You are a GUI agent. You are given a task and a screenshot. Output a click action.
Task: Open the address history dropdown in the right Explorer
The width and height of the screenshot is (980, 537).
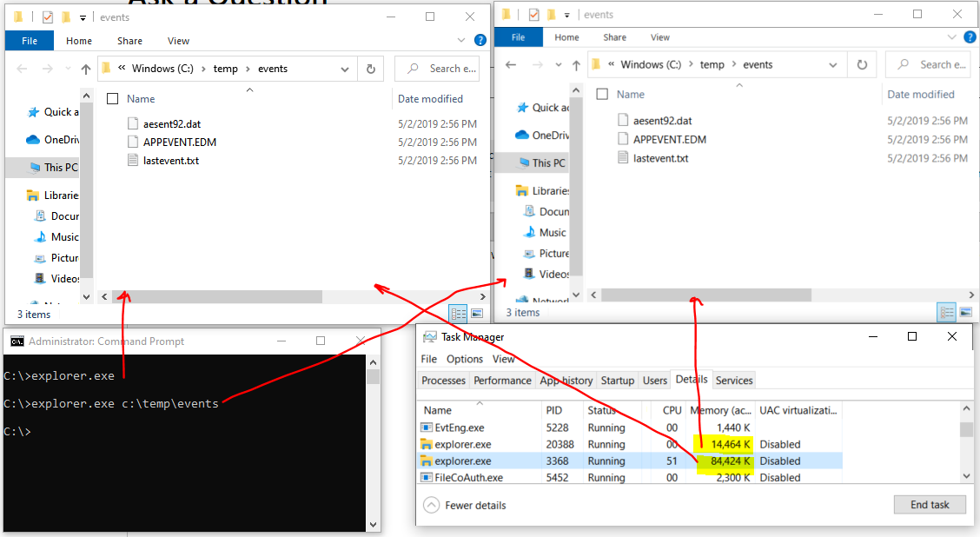coord(832,65)
